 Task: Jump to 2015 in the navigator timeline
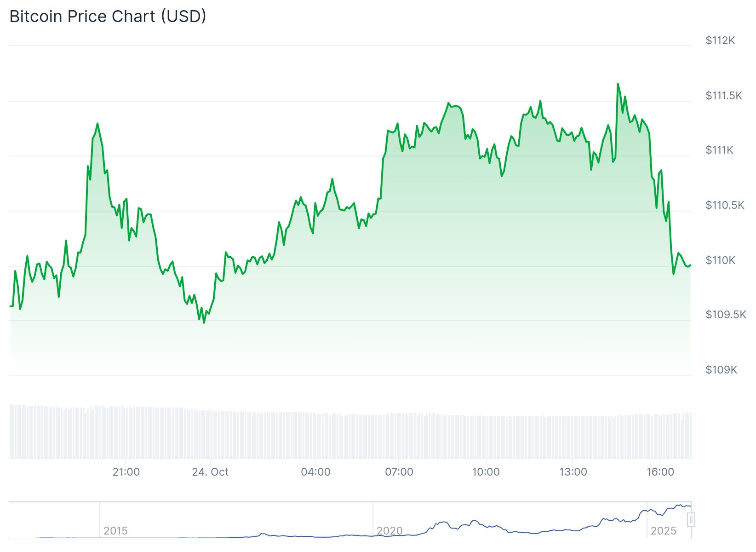pyautogui.click(x=115, y=531)
